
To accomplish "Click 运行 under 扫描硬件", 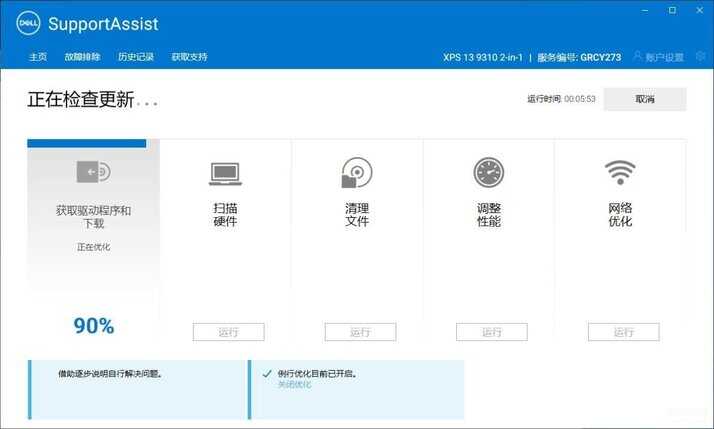I will [229, 332].
